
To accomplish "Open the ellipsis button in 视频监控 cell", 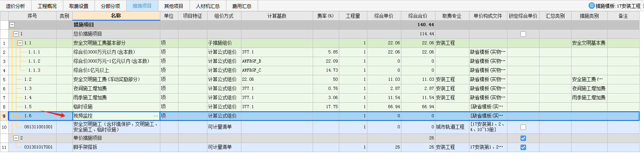I will pyautogui.click(x=156, y=116).
